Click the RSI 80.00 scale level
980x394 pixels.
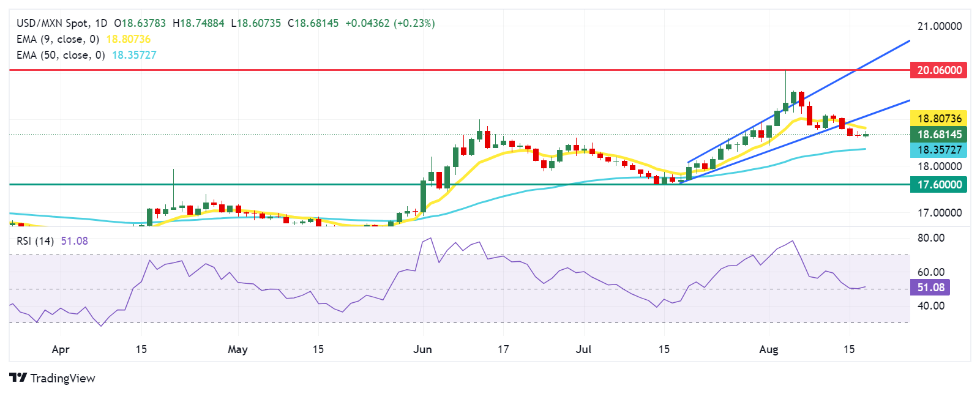click(930, 238)
